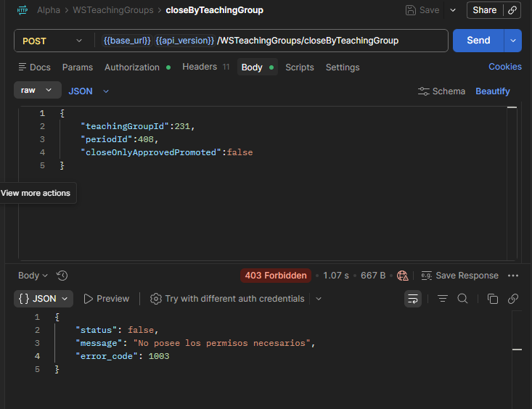Click the network globe warning icon
532x409 pixels.
(x=403, y=276)
